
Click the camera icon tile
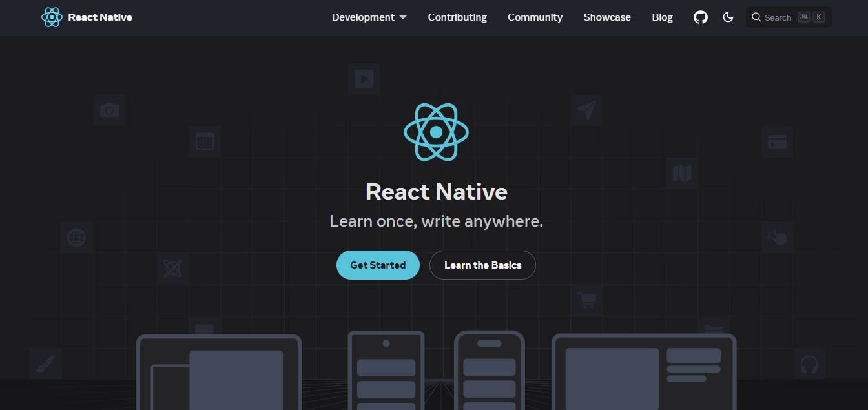pos(109,110)
